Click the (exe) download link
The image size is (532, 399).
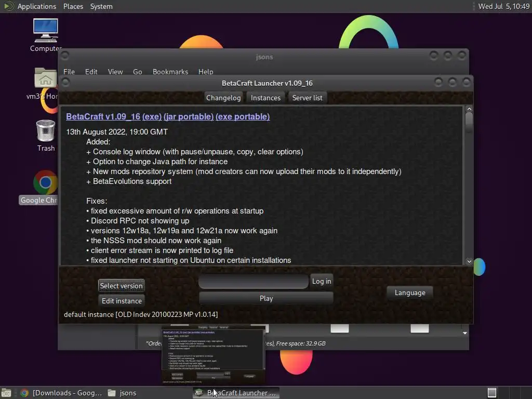point(152,117)
